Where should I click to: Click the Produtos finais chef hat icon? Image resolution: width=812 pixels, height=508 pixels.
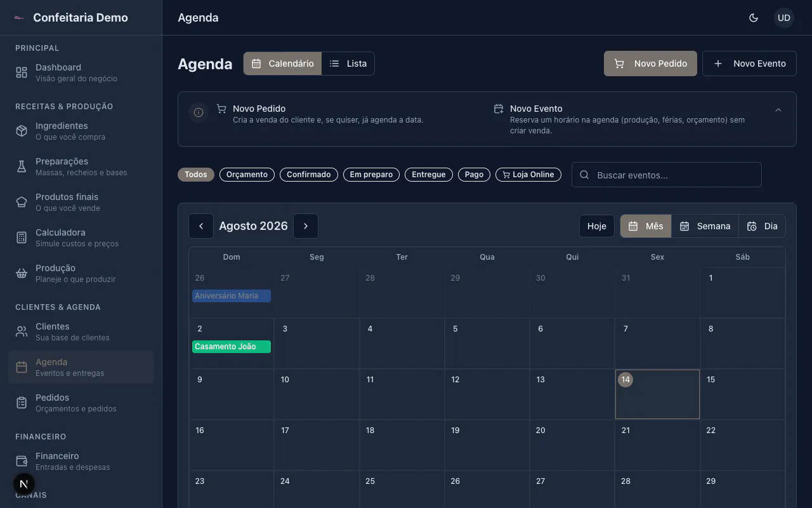[x=22, y=202]
